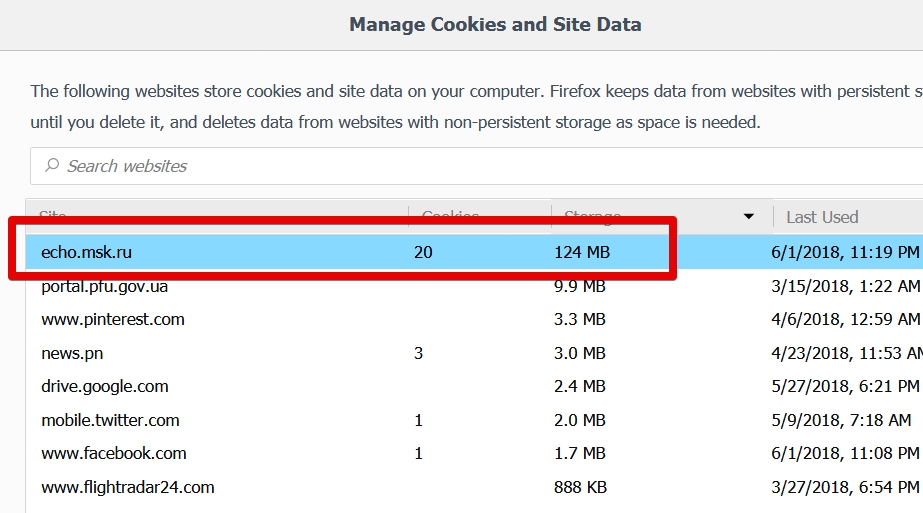This screenshot has height=513, width=923.
Task: Sort by Last Used column header
Action: pyautogui.click(x=848, y=217)
